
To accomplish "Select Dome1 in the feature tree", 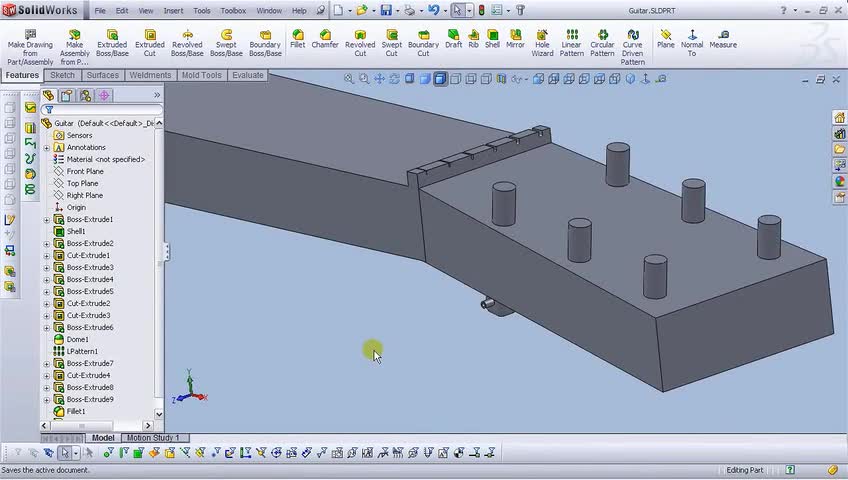I will tap(77, 339).
